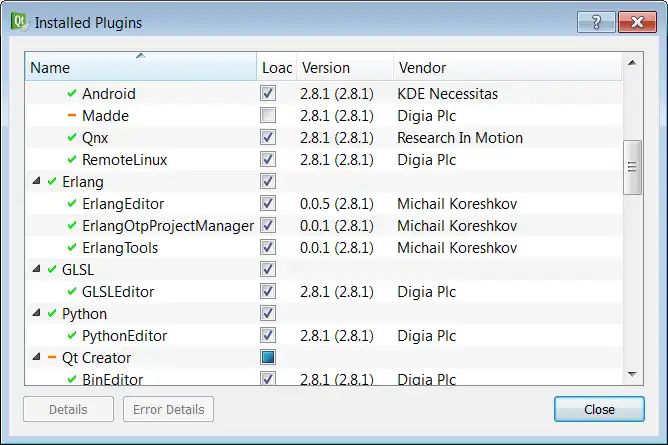Collapse the Python plugin group
This screenshot has width=668, height=445.
37,313
